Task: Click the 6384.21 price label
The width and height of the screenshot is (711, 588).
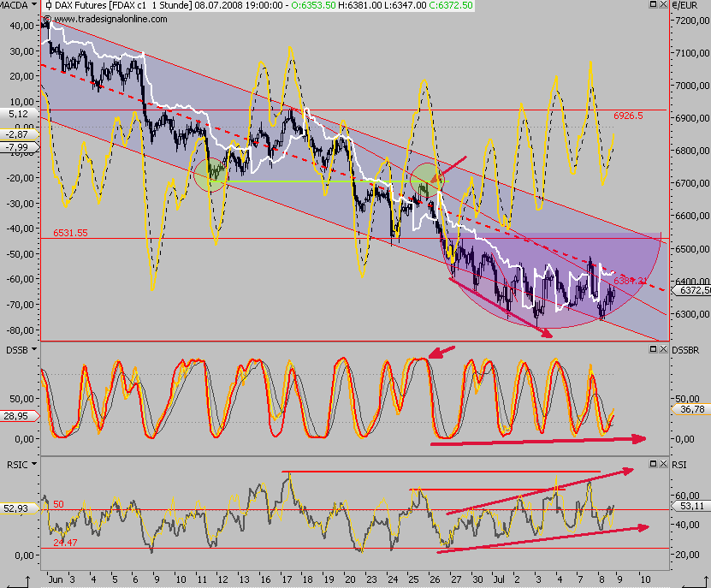Action: 631,281
